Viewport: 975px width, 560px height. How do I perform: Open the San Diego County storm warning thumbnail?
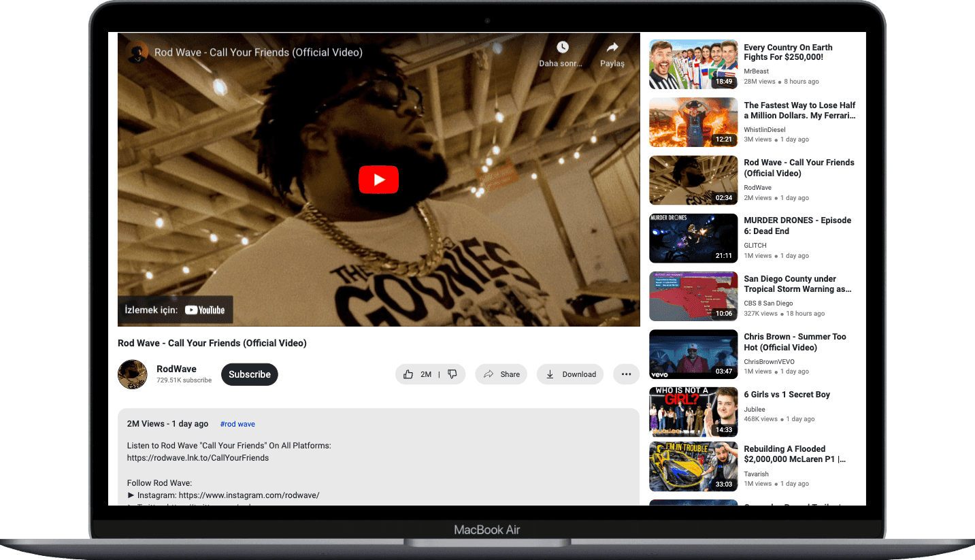coord(693,297)
